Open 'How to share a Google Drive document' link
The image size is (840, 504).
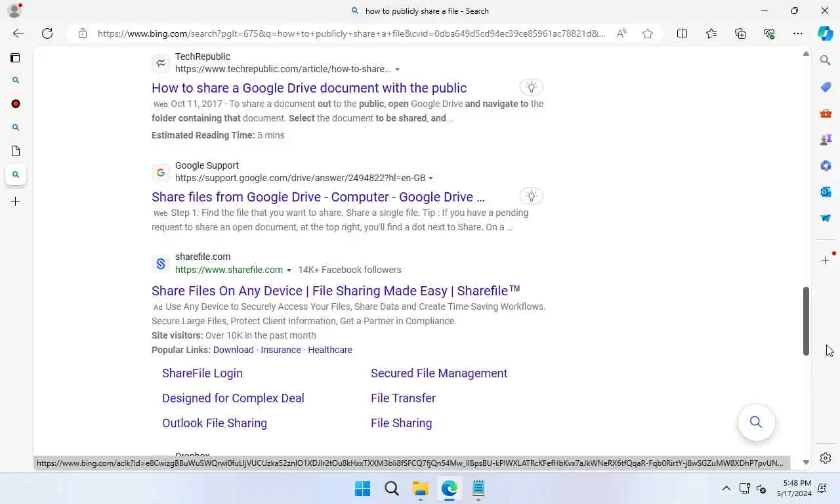click(309, 88)
